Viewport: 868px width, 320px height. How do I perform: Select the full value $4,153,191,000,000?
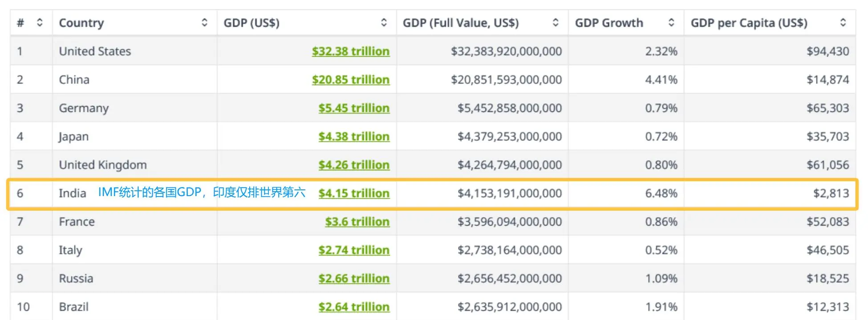(x=510, y=193)
